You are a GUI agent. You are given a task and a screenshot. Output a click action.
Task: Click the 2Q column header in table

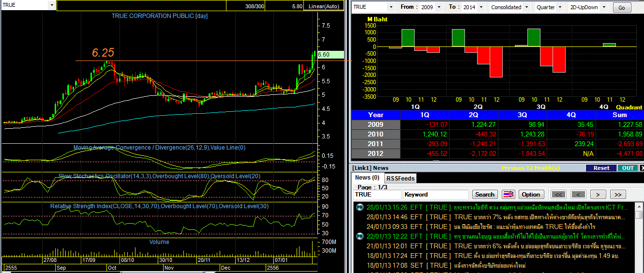(x=474, y=115)
